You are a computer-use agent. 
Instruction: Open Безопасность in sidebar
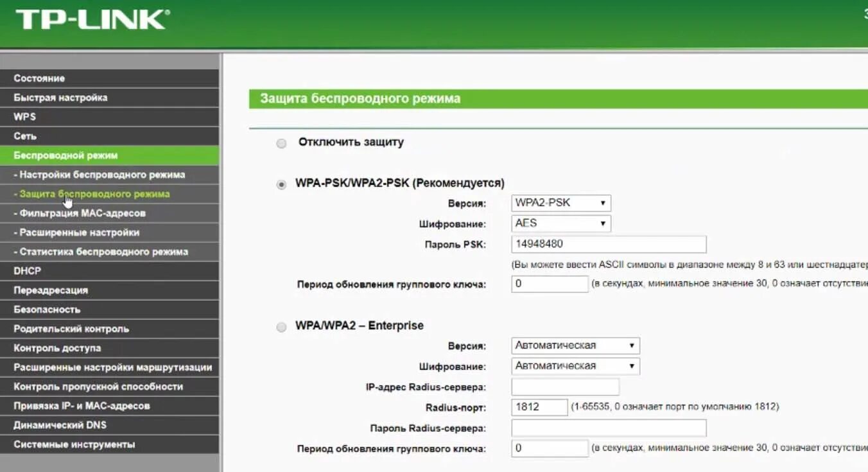click(109, 310)
